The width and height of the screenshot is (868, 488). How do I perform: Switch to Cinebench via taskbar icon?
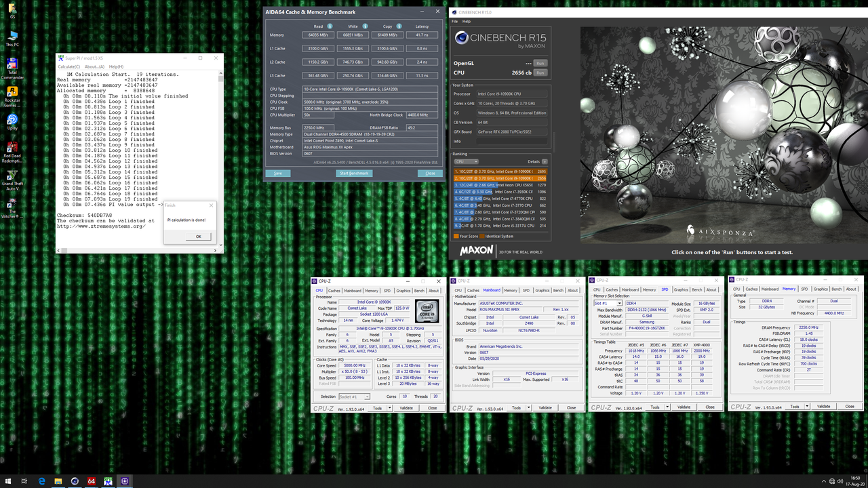point(75,481)
